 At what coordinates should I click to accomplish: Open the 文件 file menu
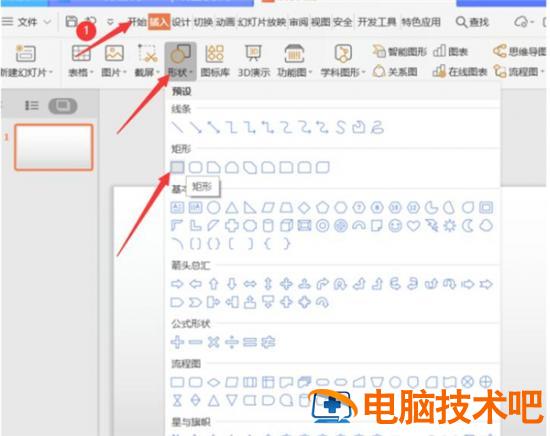point(27,22)
